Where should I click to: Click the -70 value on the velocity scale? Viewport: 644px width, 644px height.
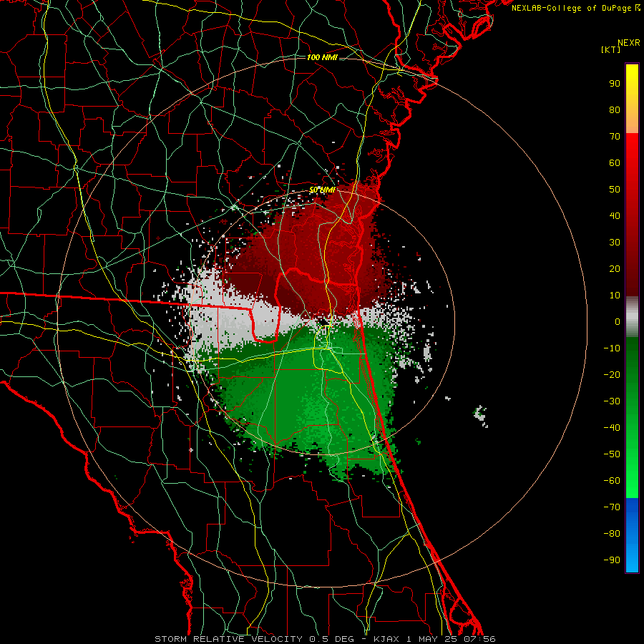coord(612,507)
